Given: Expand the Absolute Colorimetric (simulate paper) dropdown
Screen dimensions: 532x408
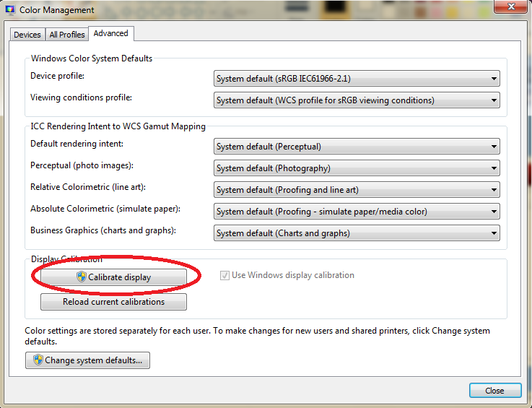Looking at the screenshot, I should click(357, 212).
